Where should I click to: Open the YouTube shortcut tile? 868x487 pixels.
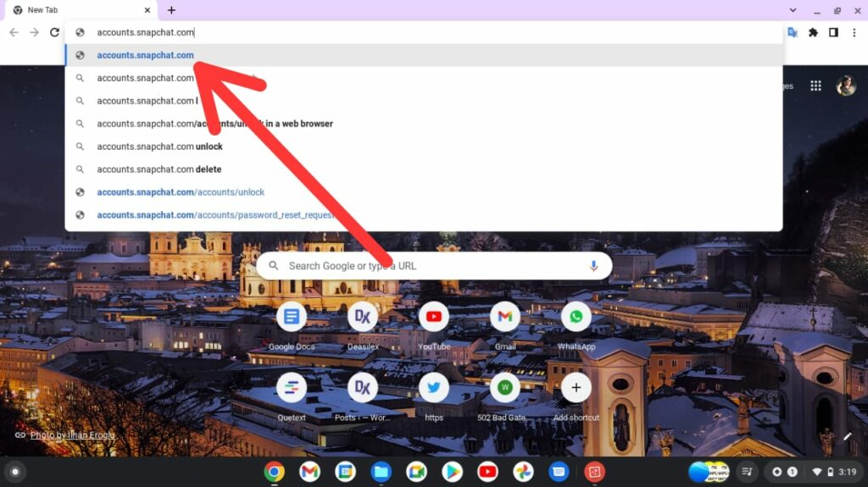click(434, 327)
